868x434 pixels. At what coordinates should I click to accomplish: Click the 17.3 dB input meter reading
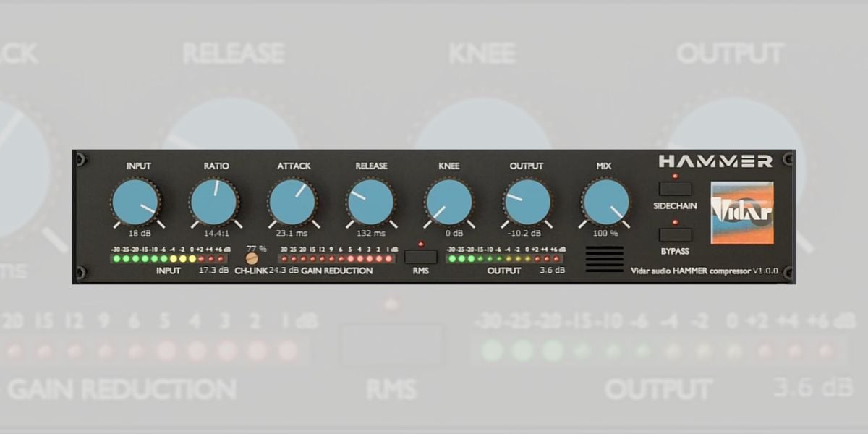pyautogui.click(x=213, y=271)
